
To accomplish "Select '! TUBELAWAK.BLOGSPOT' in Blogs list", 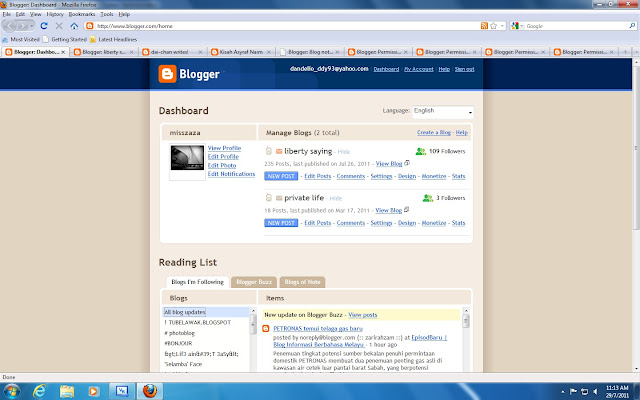I will click(198, 322).
